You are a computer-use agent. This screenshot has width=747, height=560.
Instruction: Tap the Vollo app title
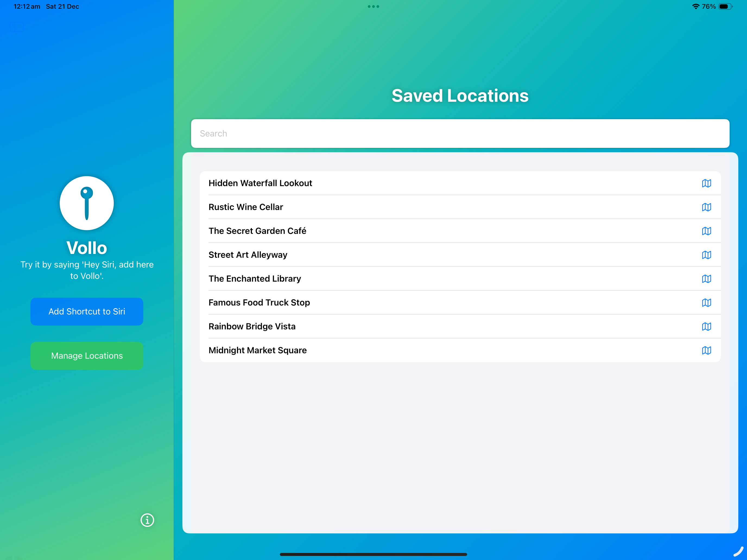(87, 248)
